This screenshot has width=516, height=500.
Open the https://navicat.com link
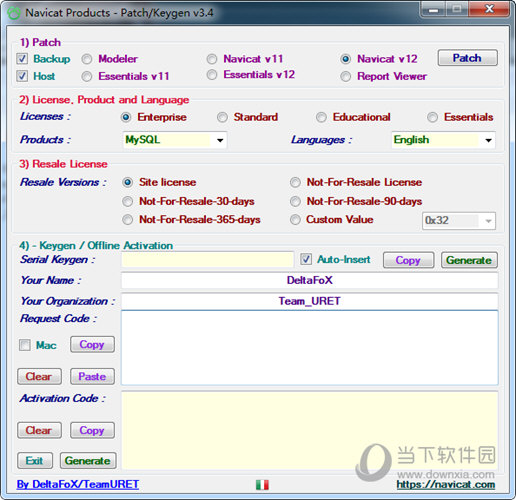point(446,485)
